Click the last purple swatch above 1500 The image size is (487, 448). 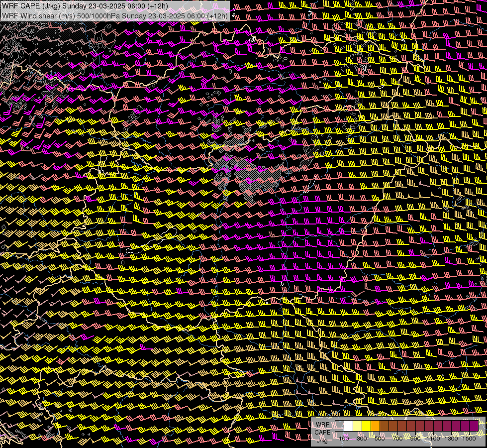tap(474, 426)
